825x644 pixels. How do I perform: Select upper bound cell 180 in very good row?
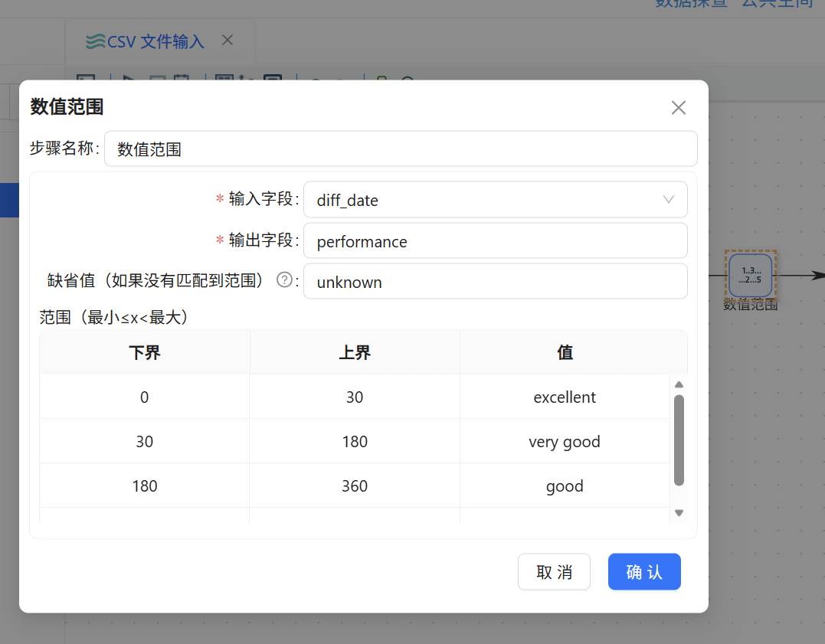[x=355, y=441]
